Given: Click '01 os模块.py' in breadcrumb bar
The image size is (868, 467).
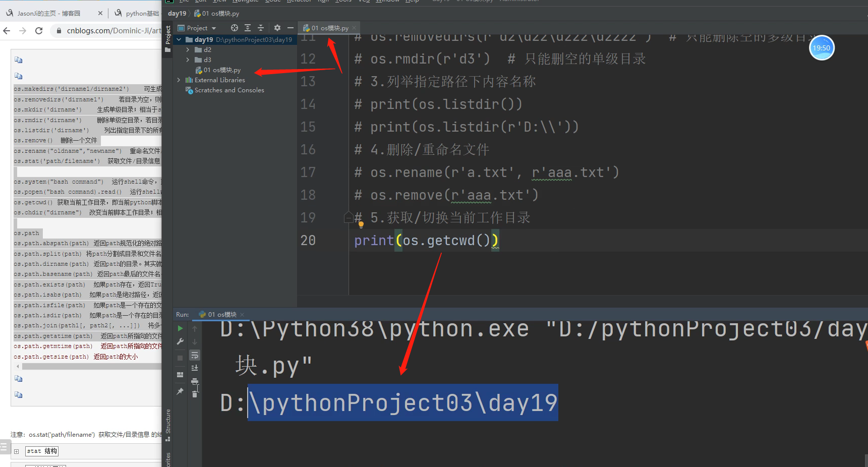Looking at the screenshot, I should 217,14.
